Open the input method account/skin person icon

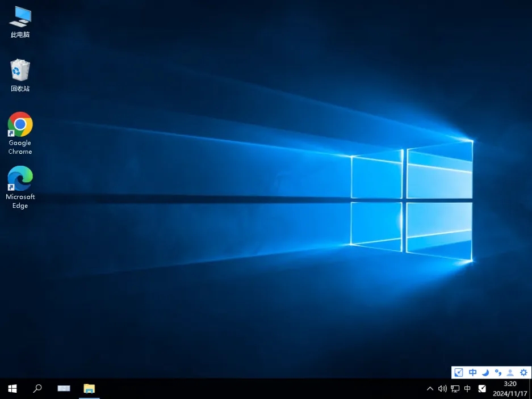(x=510, y=373)
